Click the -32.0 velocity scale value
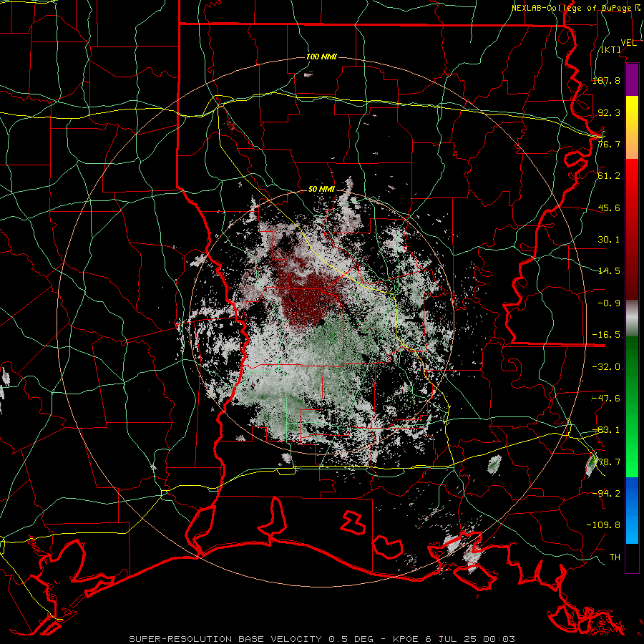 point(606,367)
